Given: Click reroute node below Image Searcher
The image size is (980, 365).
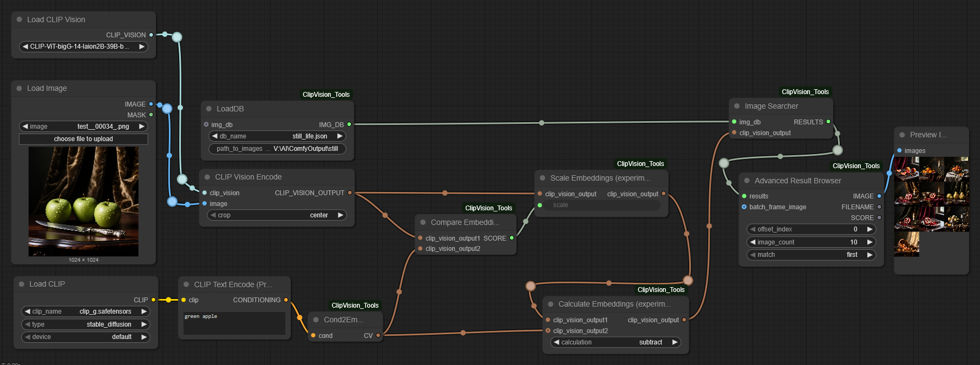Looking at the screenshot, I should pyautogui.click(x=838, y=150).
